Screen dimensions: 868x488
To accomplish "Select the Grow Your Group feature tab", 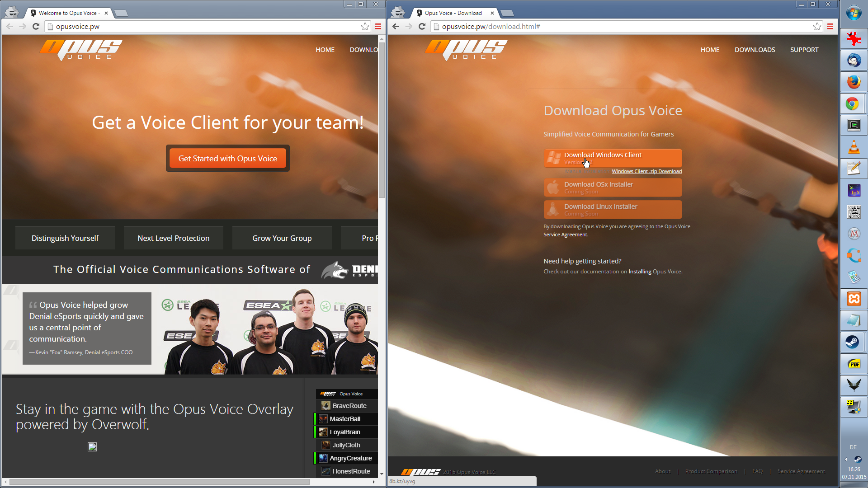I will pyautogui.click(x=282, y=238).
